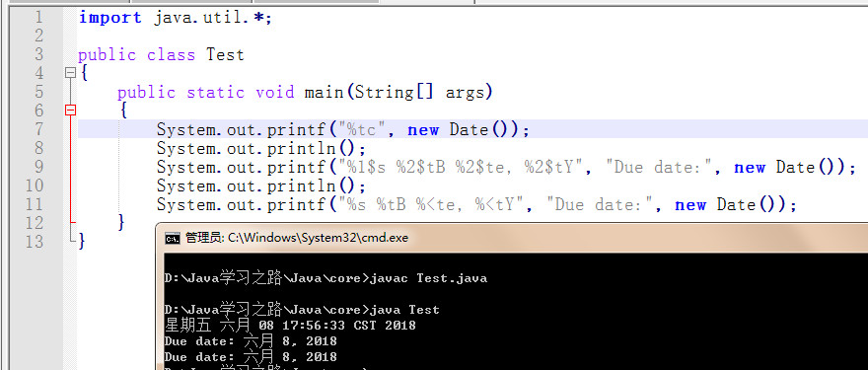868x370 pixels.
Task: Click the date output line with CST 2018
Action: 290,326
